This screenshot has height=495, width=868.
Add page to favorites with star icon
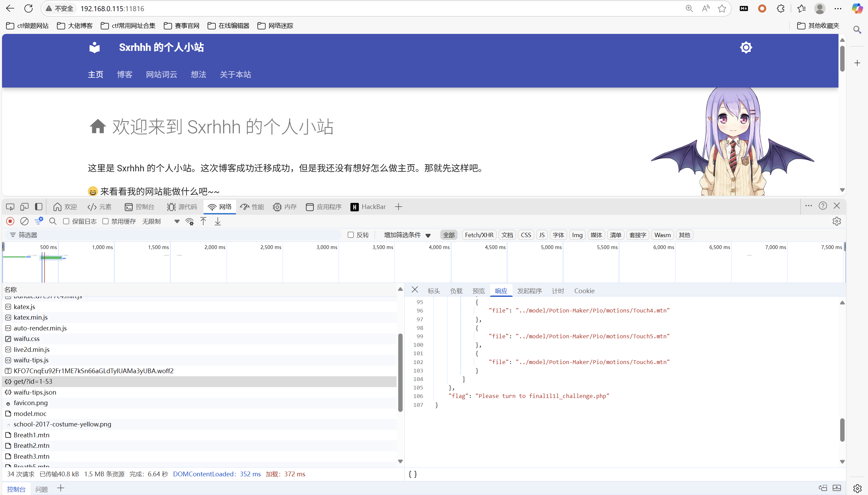[722, 8]
